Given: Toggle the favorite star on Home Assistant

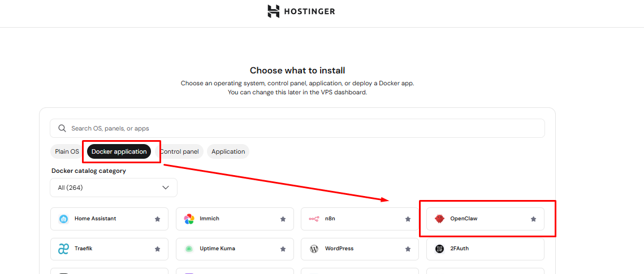Looking at the screenshot, I should coord(157,219).
